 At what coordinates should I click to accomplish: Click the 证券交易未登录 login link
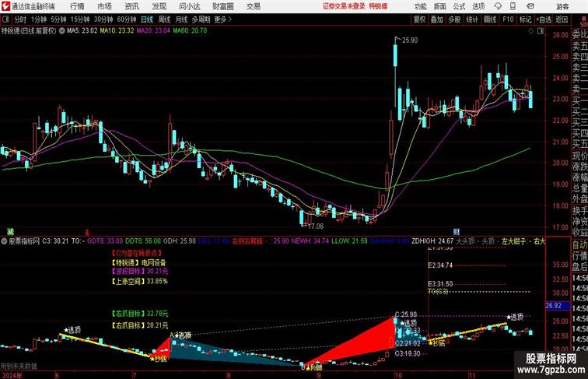[x=344, y=6]
